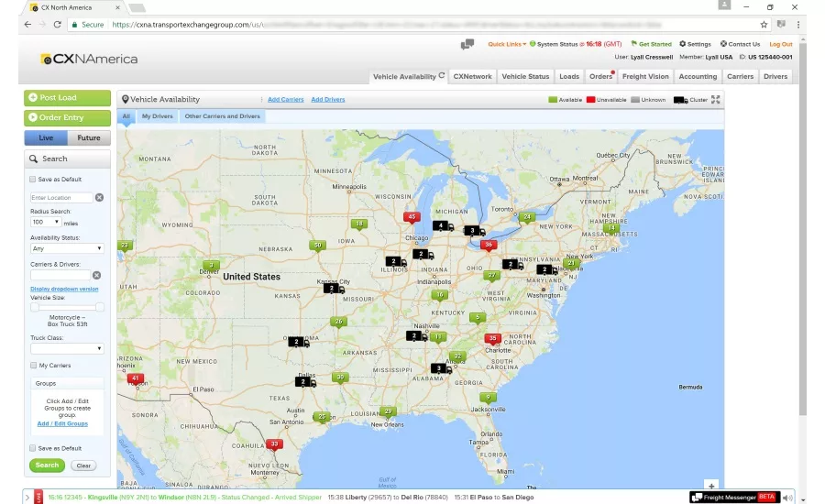Open the fullscreen map expand icon
The image size is (825, 504).
point(716,100)
